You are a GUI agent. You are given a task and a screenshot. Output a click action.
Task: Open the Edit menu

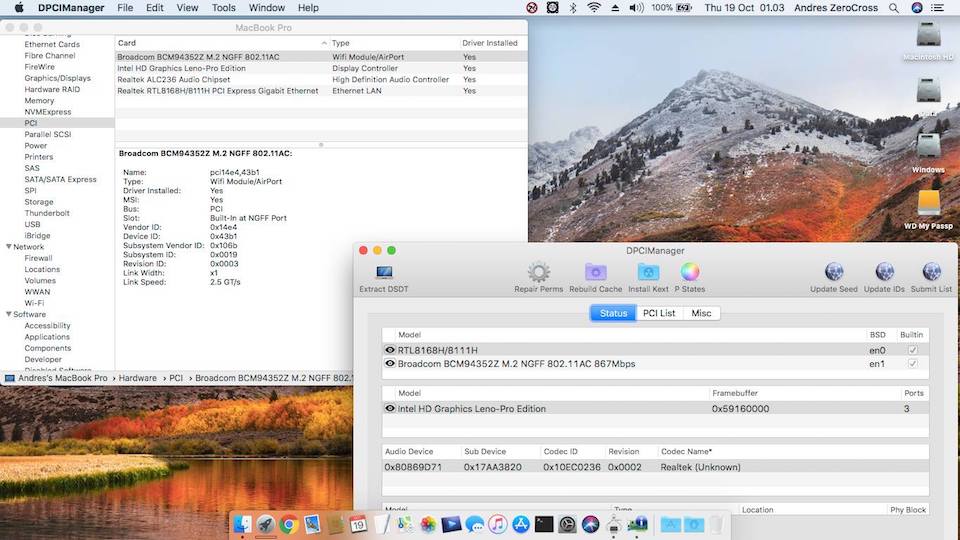tap(155, 8)
